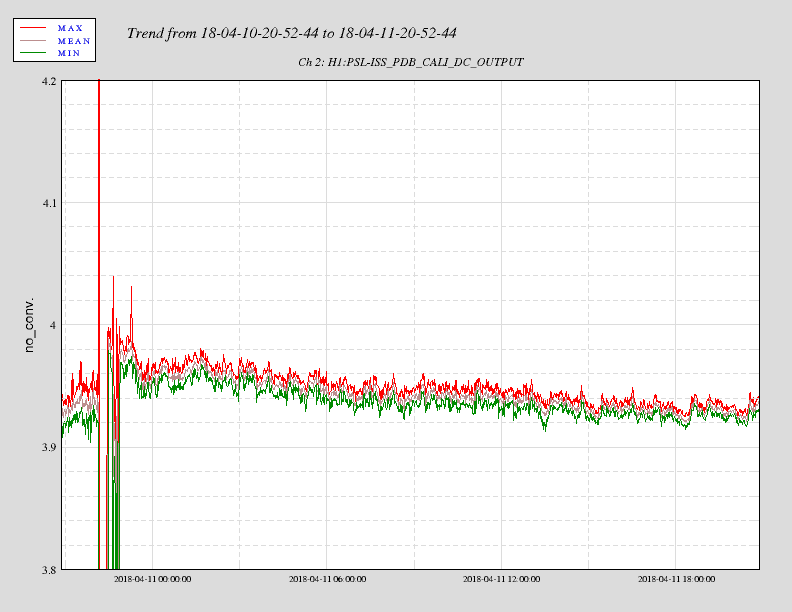Click the 3.8 y-axis tick label

(49, 569)
